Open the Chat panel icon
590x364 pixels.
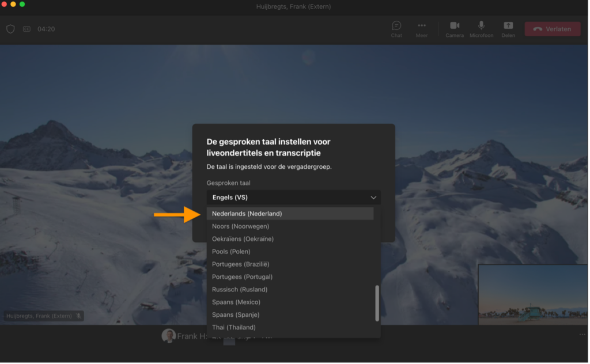pyautogui.click(x=396, y=26)
